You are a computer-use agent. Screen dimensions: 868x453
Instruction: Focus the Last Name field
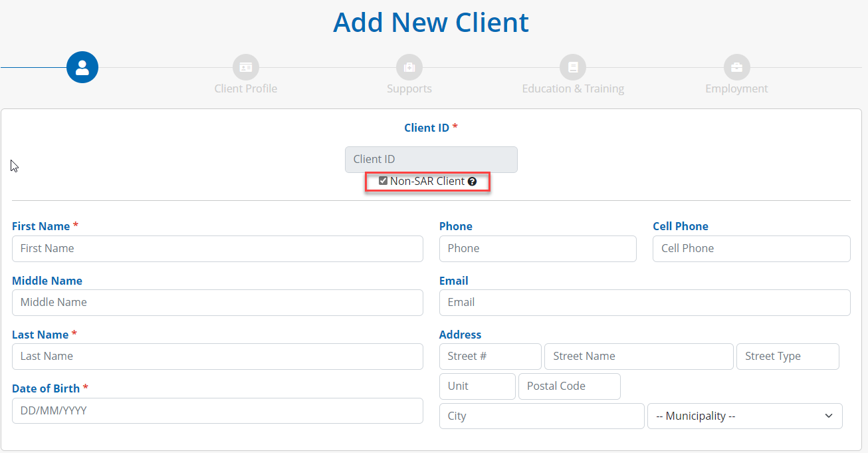[x=217, y=357]
